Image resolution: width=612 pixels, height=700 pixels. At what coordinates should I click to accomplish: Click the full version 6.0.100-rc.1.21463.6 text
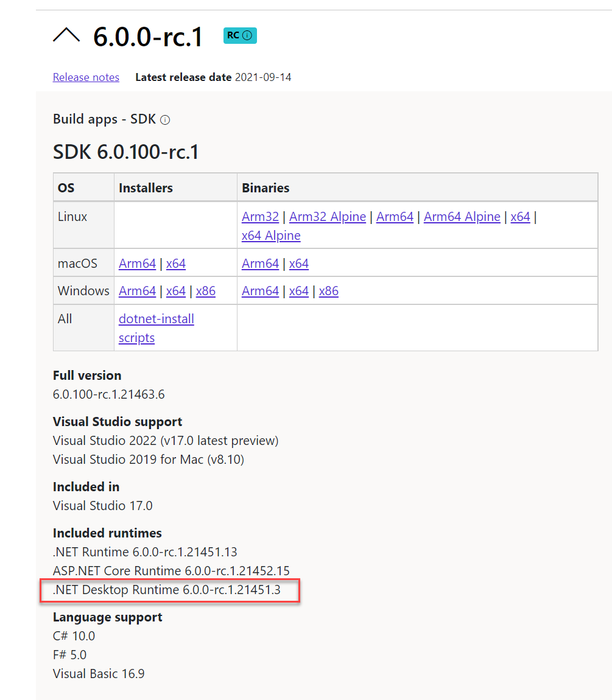pos(108,394)
